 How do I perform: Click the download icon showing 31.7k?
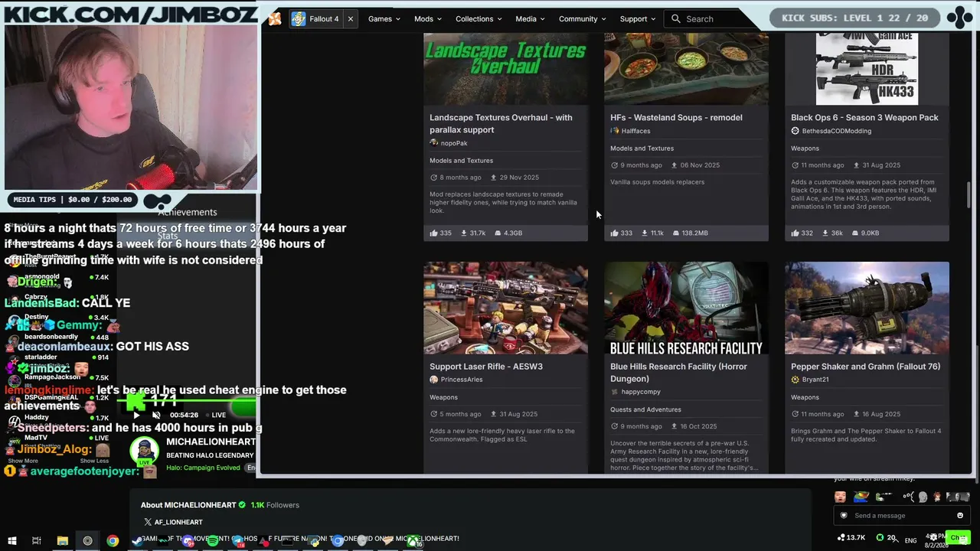464,233
